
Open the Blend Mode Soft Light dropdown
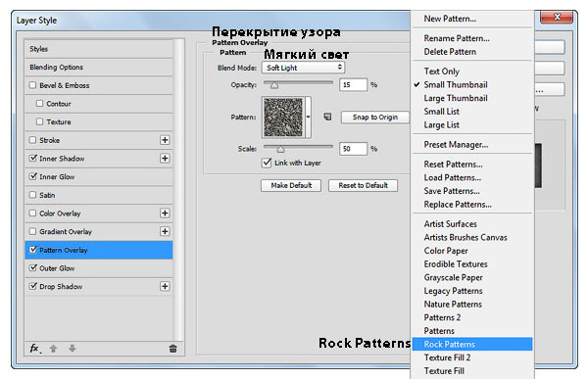303,68
